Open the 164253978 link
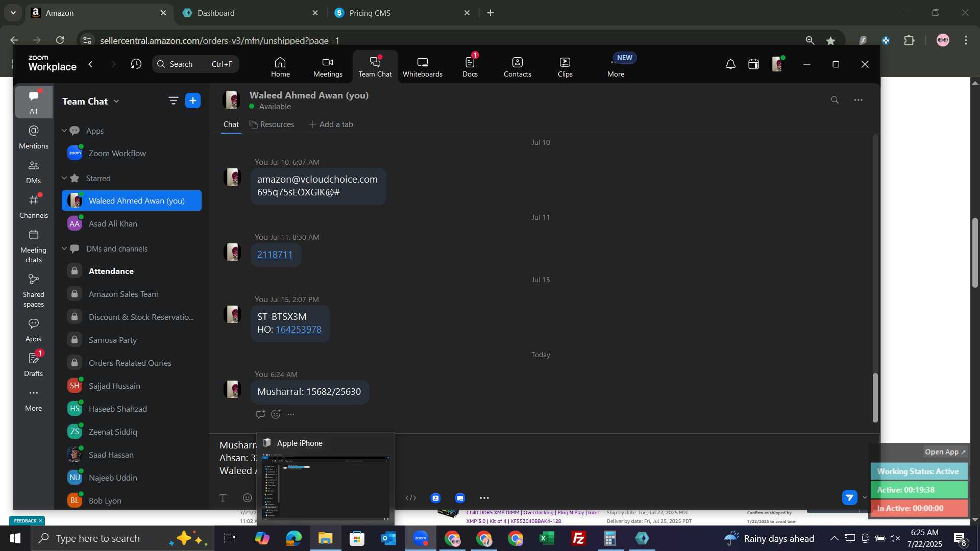 pos(299,330)
